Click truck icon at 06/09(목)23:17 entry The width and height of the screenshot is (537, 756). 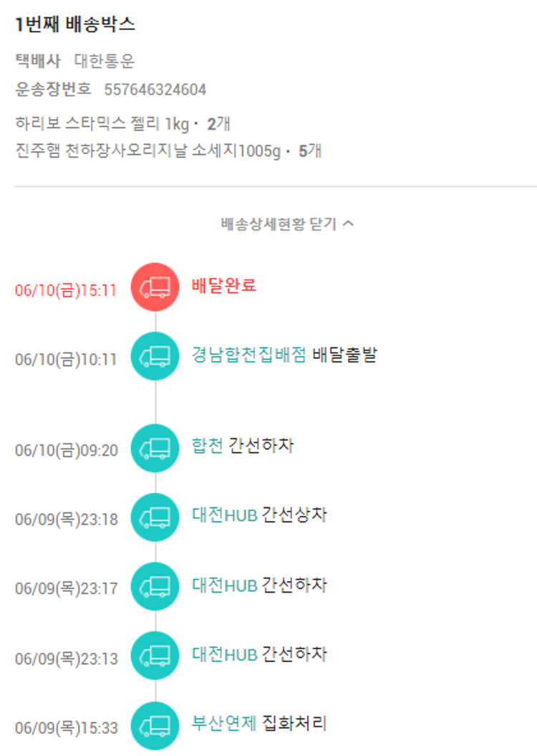155,585
